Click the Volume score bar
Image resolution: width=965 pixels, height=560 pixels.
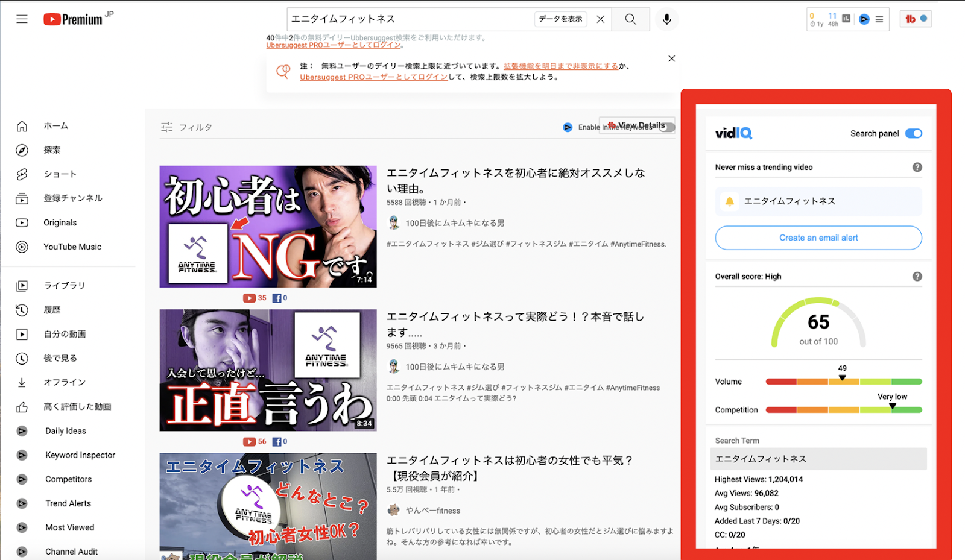(844, 382)
